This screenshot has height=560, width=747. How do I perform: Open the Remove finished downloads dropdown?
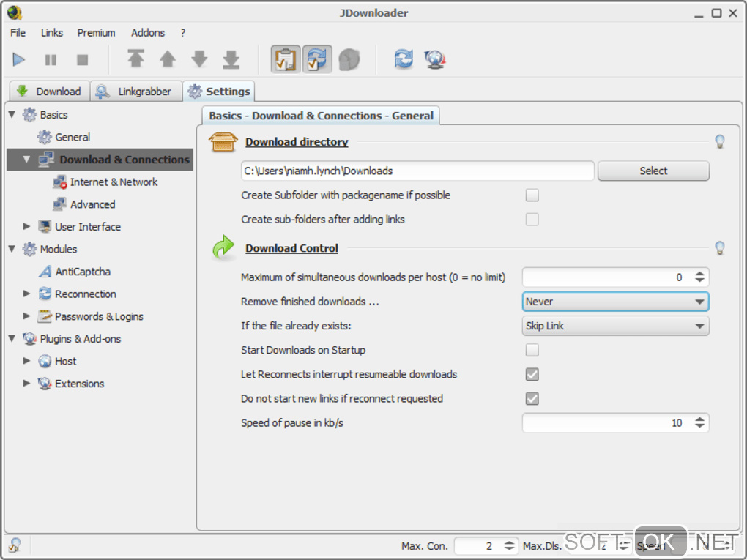pos(615,302)
